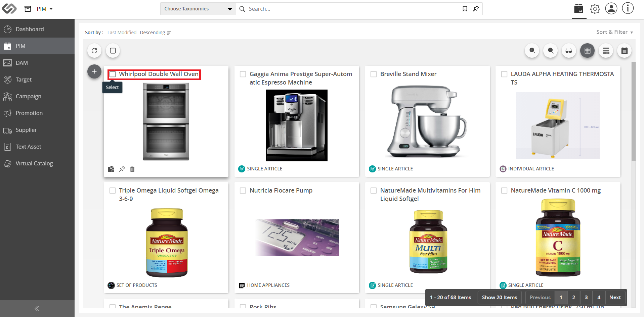This screenshot has height=317, width=644.
Task: Open DAM in the sidebar
Action: [x=37, y=63]
